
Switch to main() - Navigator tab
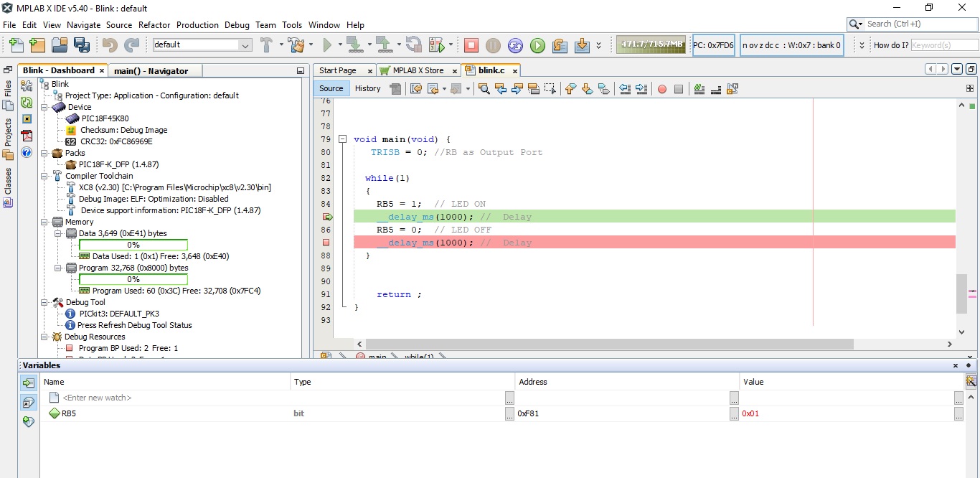pyautogui.click(x=151, y=71)
